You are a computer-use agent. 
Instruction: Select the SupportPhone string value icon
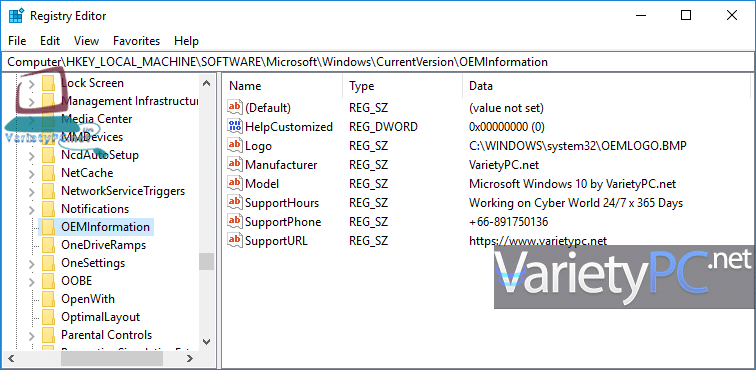[x=234, y=221]
